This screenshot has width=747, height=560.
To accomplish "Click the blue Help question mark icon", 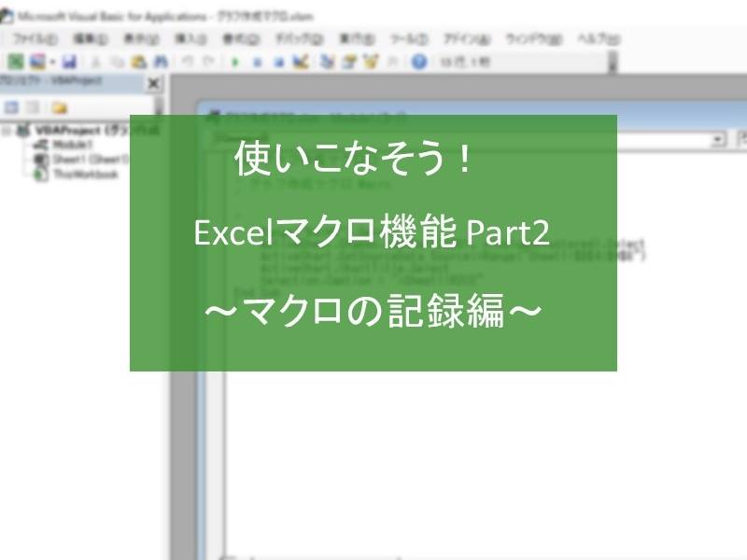I will click(x=419, y=62).
